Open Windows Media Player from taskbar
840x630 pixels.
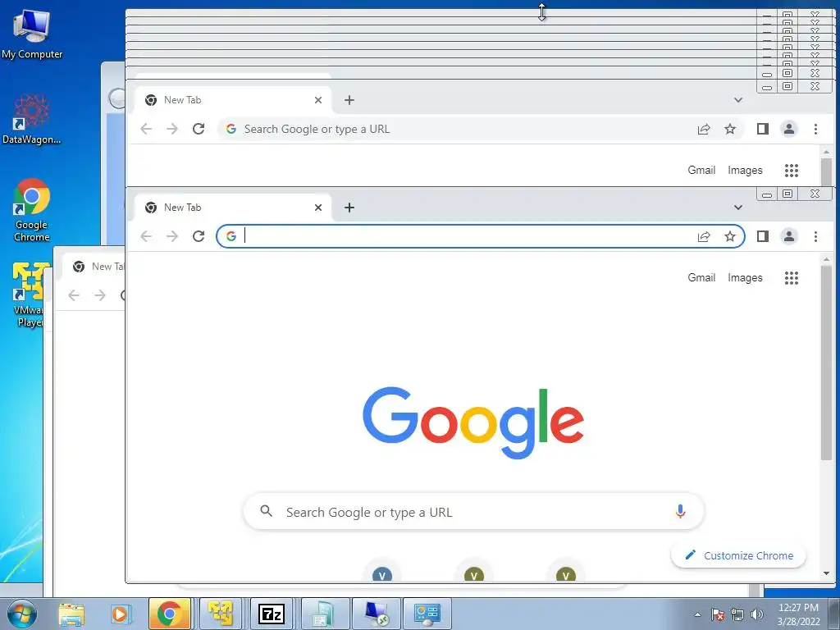tap(120, 614)
